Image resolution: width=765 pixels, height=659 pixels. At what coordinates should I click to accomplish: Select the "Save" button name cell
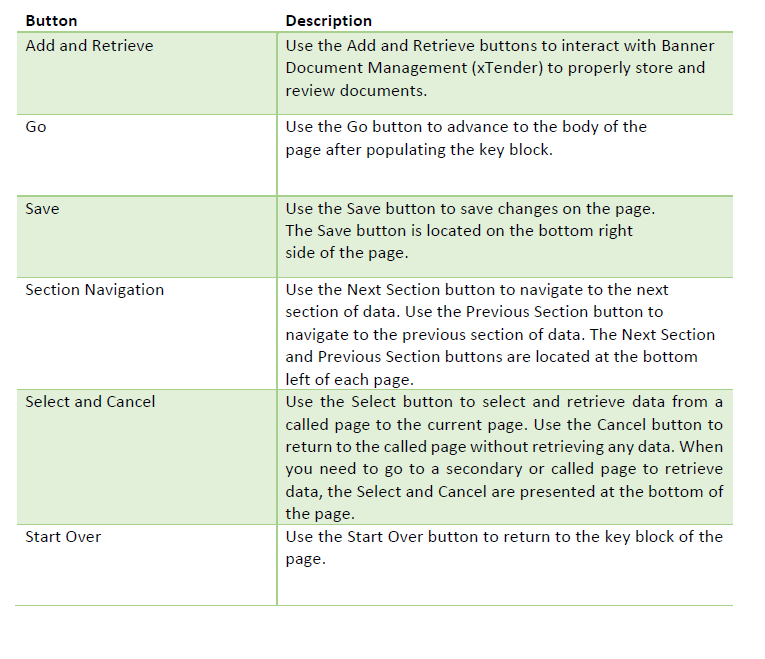pos(42,209)
